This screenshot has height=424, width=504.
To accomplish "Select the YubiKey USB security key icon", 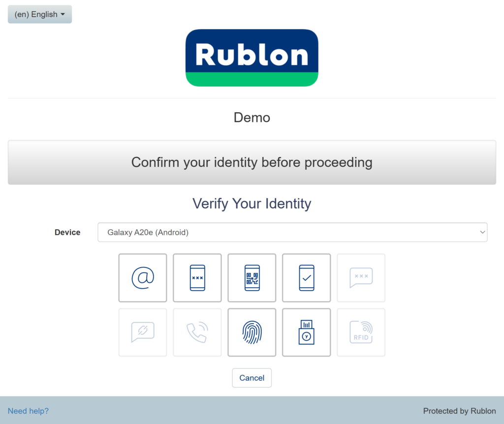I will click(306, 333).
